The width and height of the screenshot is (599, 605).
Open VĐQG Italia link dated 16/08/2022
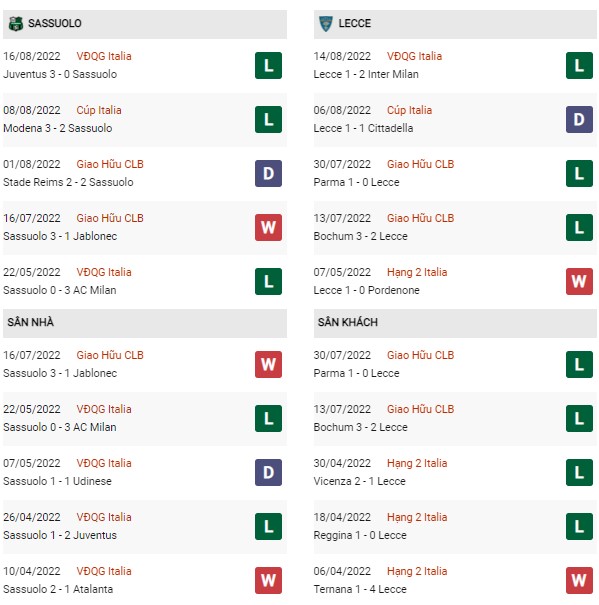pyautogui.click(x=104, y=56)
